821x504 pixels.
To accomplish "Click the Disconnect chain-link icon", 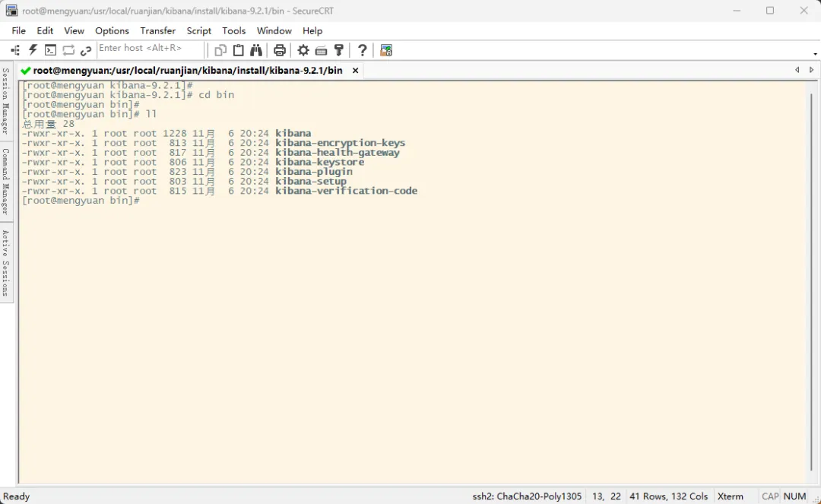I will click(x=86, y=50).
